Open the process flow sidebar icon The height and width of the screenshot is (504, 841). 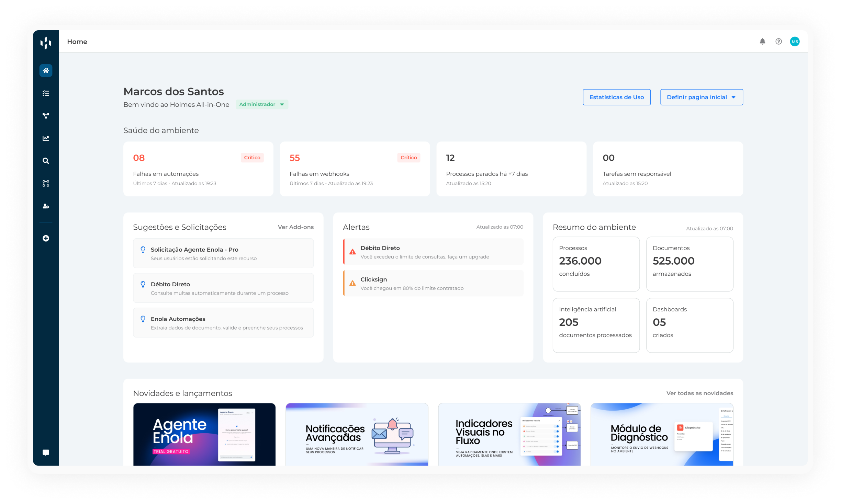click(x=46, y=116)
